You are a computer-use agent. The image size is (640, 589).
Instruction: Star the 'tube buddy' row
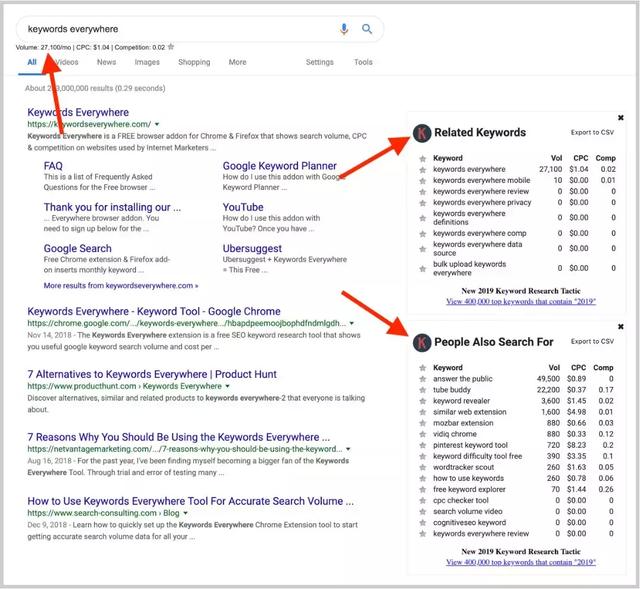coord(422,390)
